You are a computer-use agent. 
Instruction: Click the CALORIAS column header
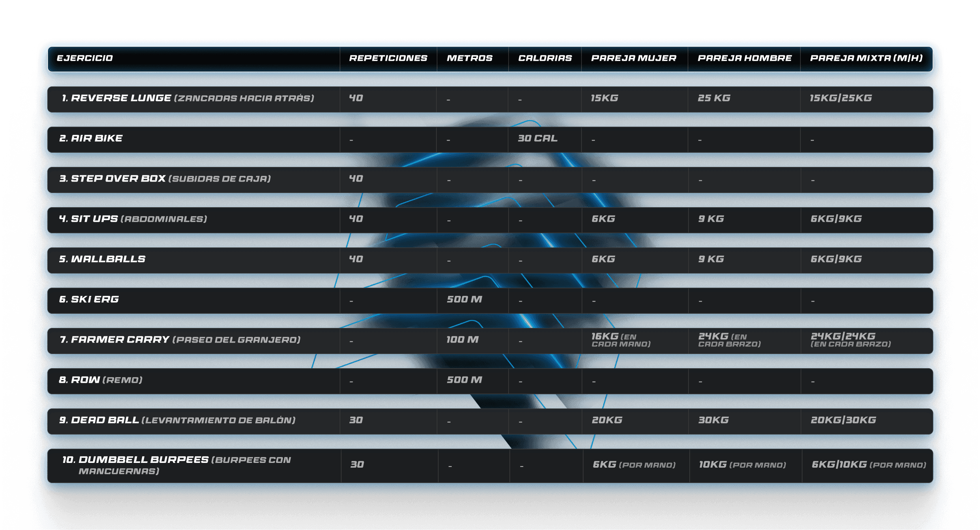coord(545,58)
